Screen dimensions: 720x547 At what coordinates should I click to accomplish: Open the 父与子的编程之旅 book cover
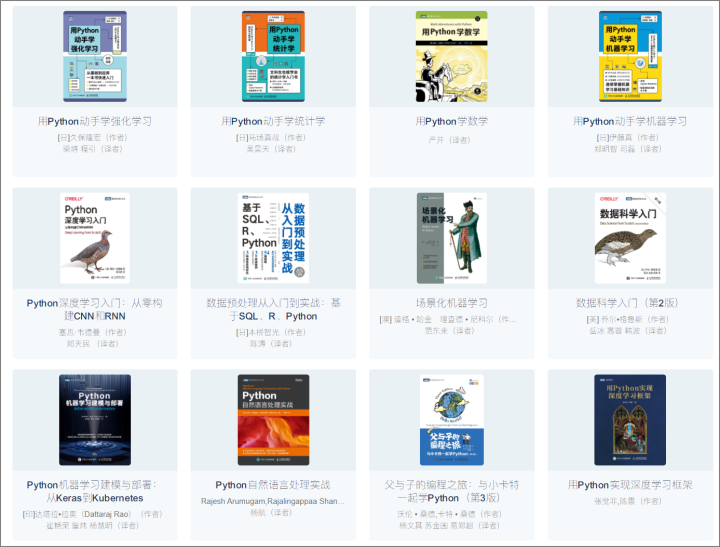(x=451, y=420)
